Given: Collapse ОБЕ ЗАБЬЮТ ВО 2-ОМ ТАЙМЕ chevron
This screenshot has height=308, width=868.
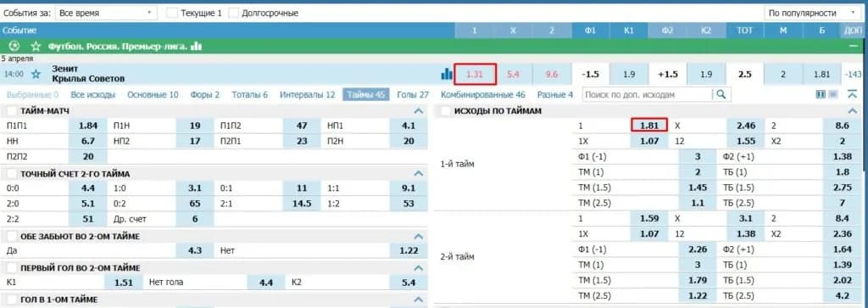Looking at the screenshot, I should (419, 237).
